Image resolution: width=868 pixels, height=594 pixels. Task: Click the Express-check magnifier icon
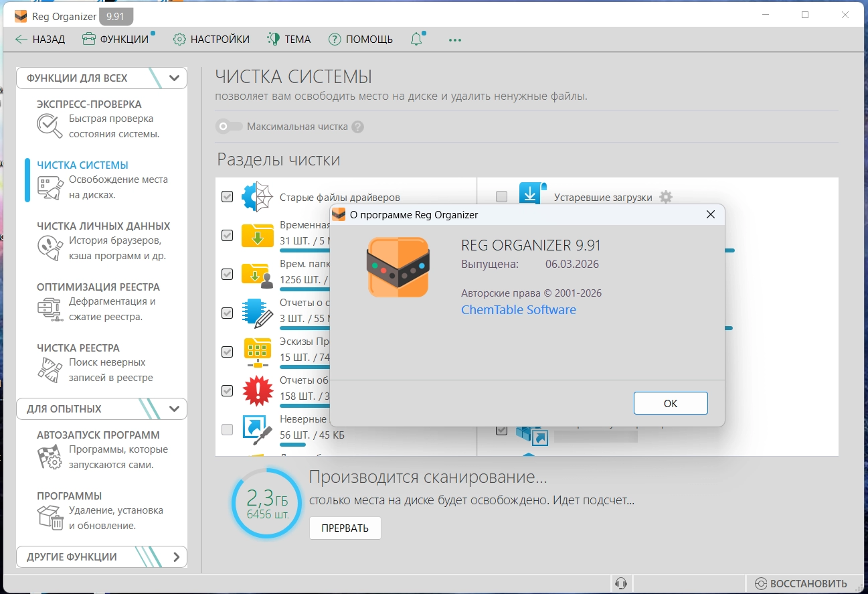tap(50, 126)
